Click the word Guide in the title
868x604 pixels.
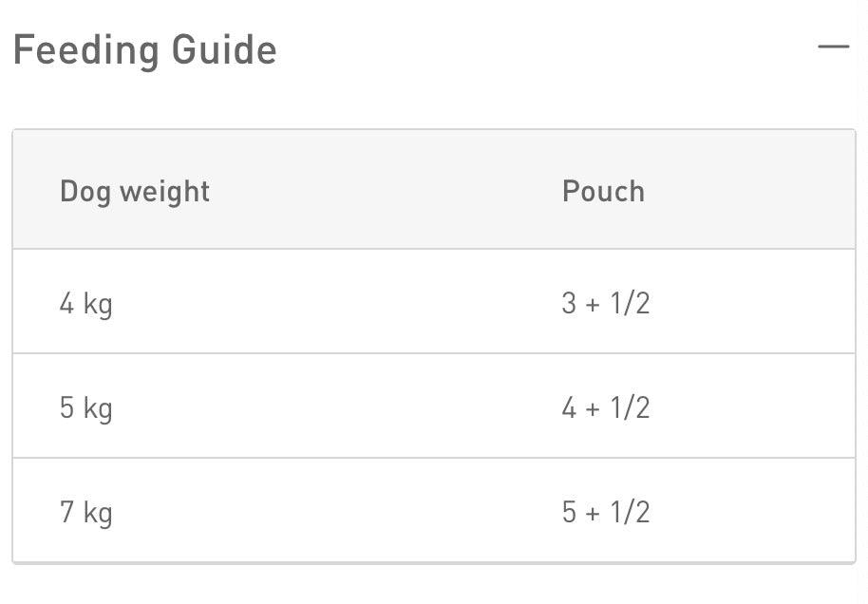tap(224, 49)
